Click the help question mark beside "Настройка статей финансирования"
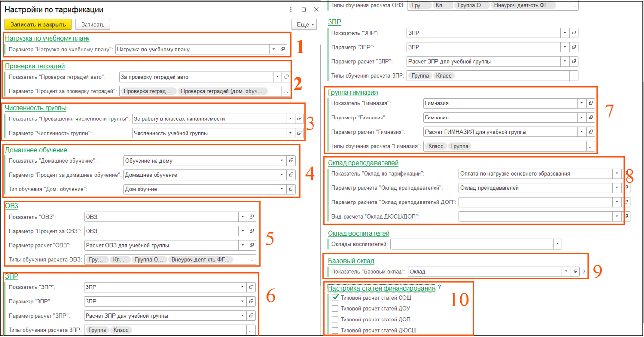This screenshot has height=337, width=644. click(440, 287)
